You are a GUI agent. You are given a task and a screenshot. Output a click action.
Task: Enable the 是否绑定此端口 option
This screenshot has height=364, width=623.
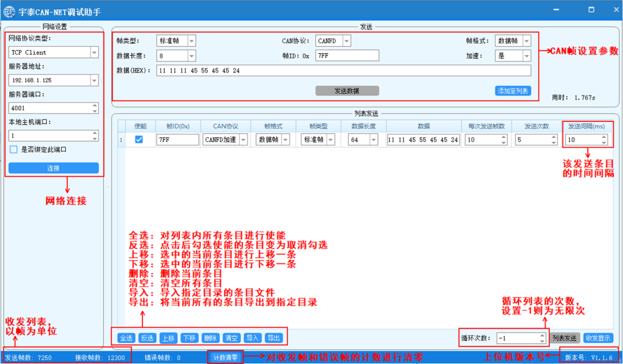click(x=13, y=150)
